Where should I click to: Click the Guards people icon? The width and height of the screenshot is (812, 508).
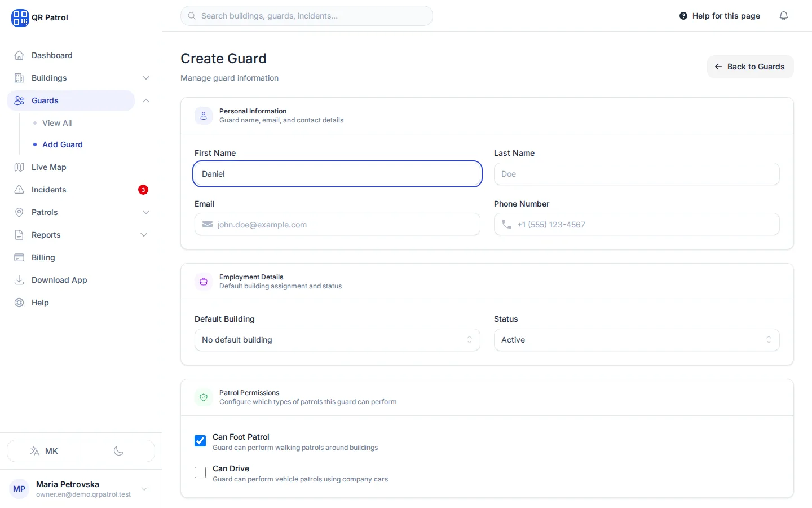click(19, 100)
